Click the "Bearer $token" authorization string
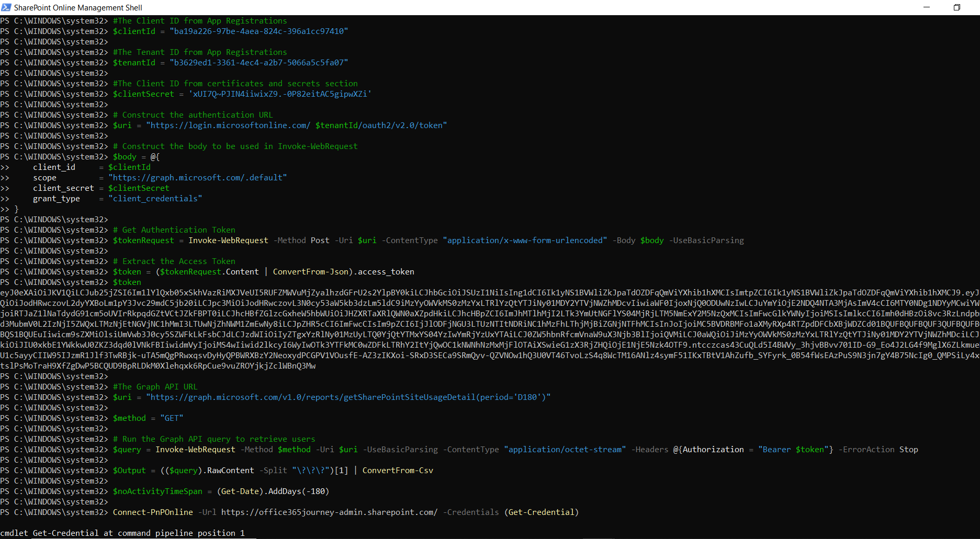This screenshot has width=980, height=539. [793, 450]
